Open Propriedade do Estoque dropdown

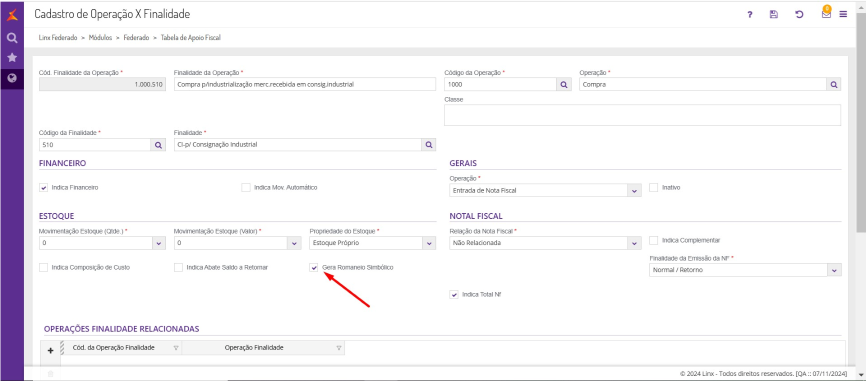pyautogui.click(x=429, y=243)
